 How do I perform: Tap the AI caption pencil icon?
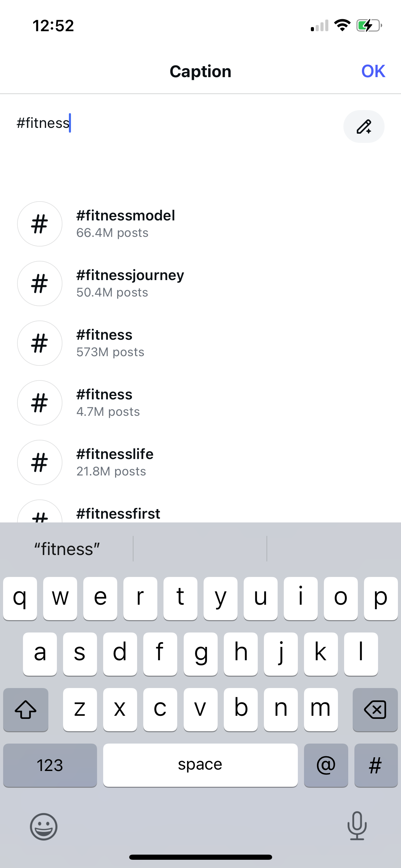point(364,126)
